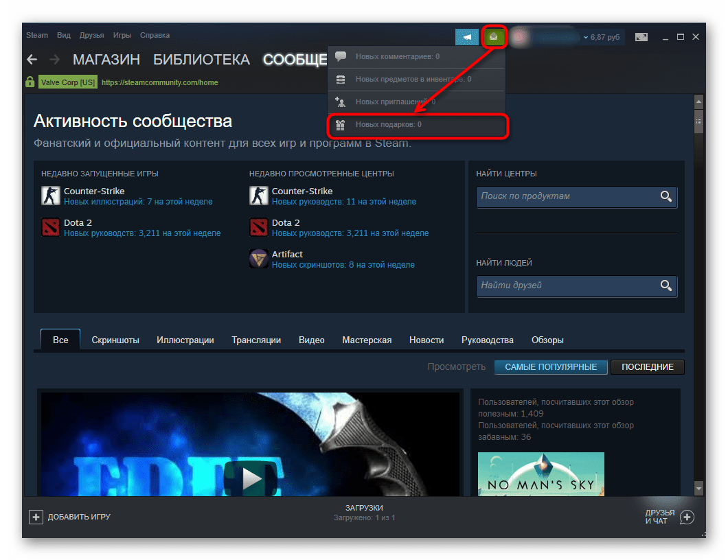Switch to the Иллюстрации tab
Screen dimensions: 728x560
click(x=185, y=340)
